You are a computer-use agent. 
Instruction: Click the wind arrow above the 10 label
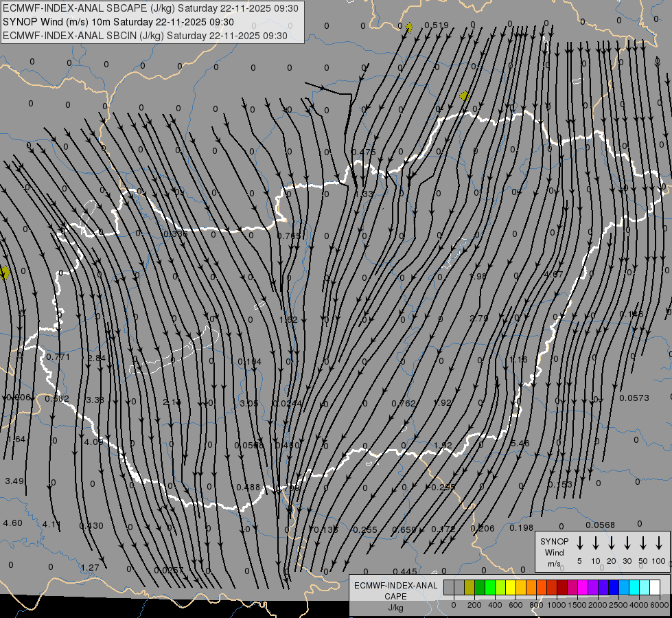[596, 543]
